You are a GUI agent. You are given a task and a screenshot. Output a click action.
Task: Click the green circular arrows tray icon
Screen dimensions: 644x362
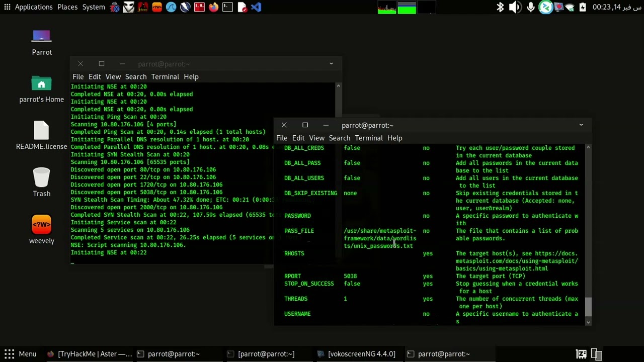pos(546,7)
